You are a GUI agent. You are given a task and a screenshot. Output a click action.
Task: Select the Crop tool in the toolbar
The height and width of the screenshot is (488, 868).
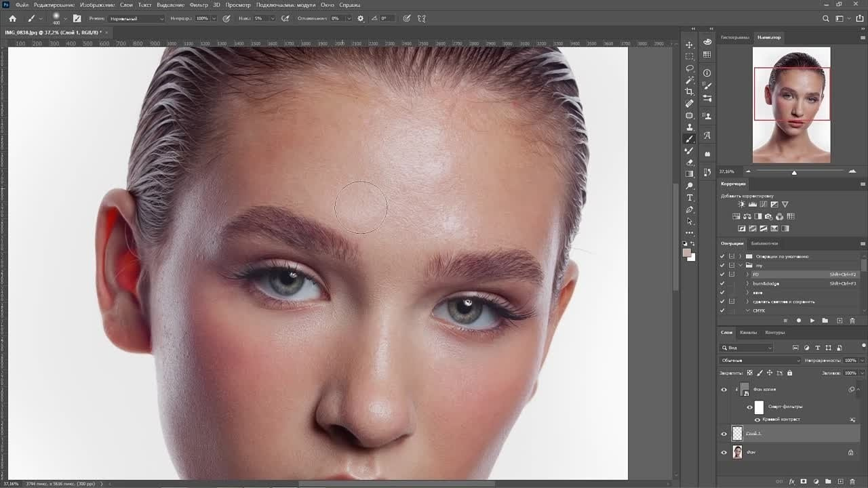(x=690, y=91)
